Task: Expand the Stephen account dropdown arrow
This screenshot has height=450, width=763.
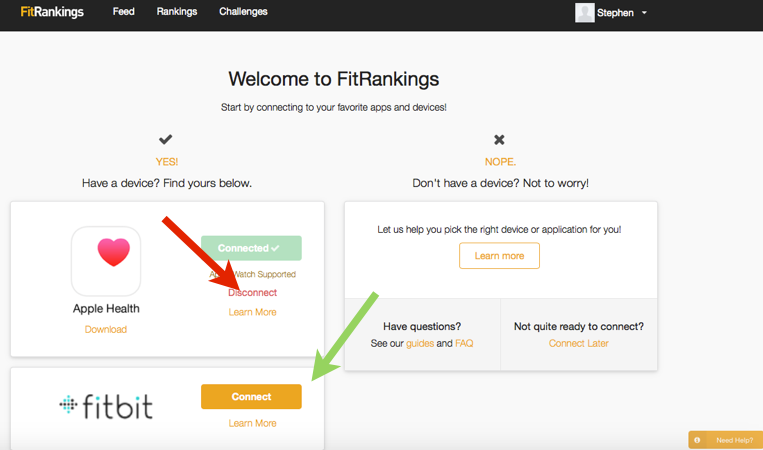Action: (x=644, y=13)
